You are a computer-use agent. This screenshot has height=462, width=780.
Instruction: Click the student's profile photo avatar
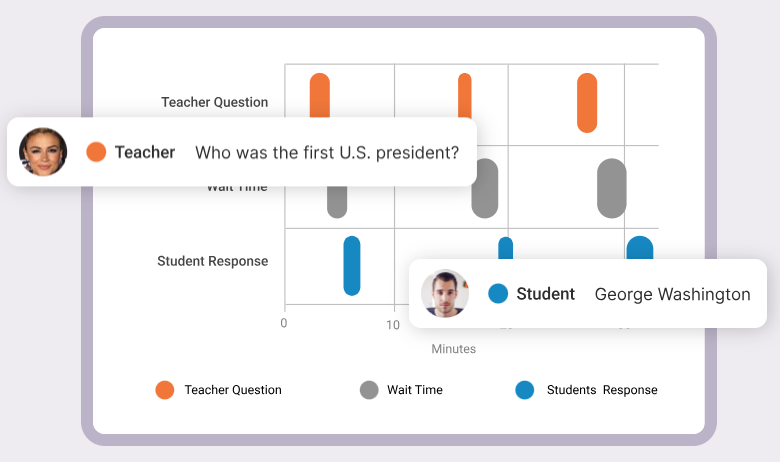(x=445, y=293)
